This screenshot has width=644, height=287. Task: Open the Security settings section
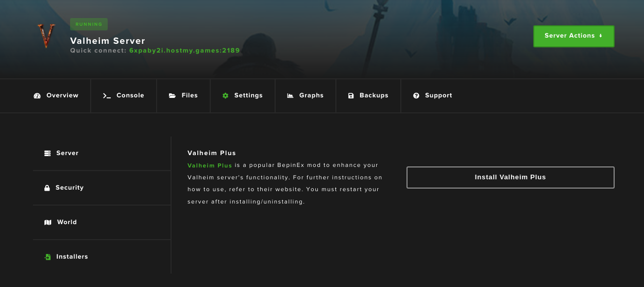[x=101, y=188]
